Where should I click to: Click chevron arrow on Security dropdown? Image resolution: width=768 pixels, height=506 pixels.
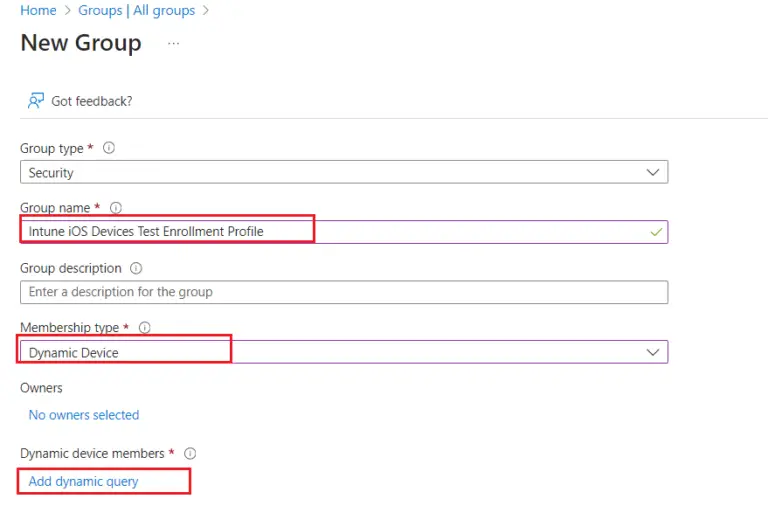click(654, 172)
